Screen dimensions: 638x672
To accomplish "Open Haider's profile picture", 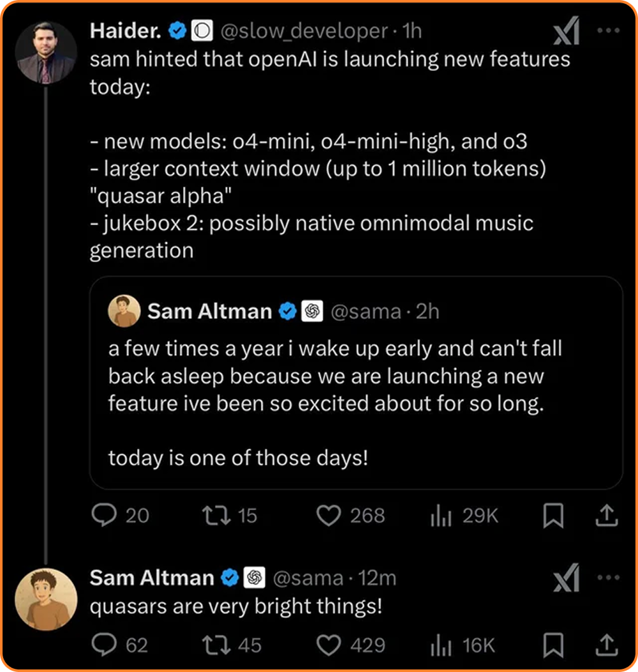I will pyautogui.click(x=47, y=52).
